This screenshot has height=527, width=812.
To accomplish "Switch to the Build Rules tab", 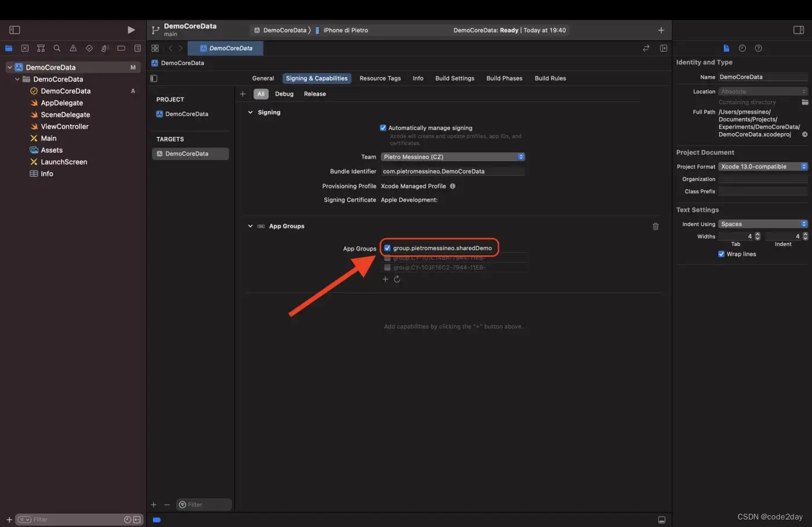I will 550,78.
